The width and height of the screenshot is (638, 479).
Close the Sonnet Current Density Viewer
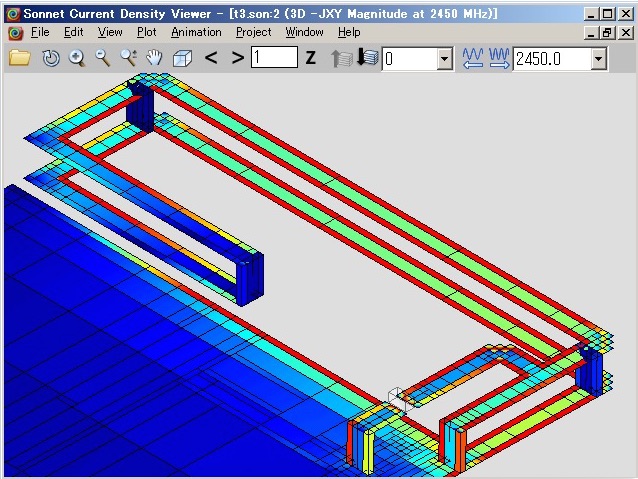point(626,14)
